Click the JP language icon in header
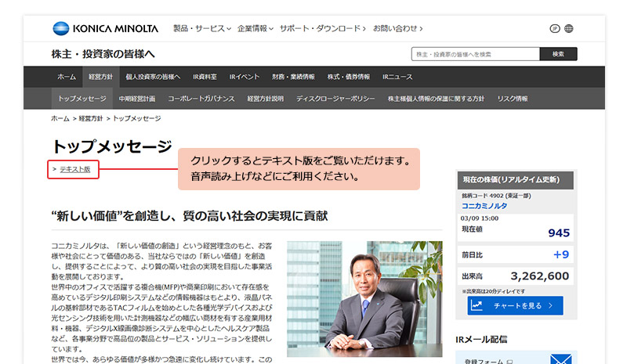 pyautogui.click(x=555, y=29)
